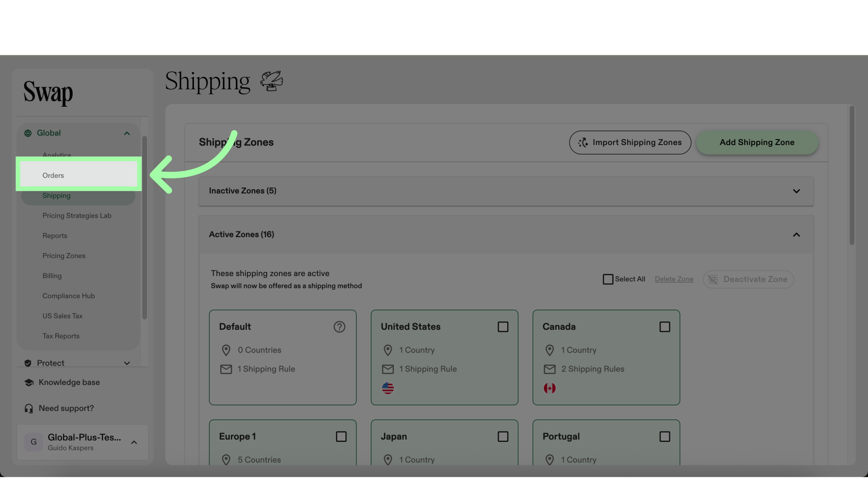Click 'Guido Kaspers' account name
Viewport: 868px width, 488px height.
pyautogui.click(x=71, y=448)
